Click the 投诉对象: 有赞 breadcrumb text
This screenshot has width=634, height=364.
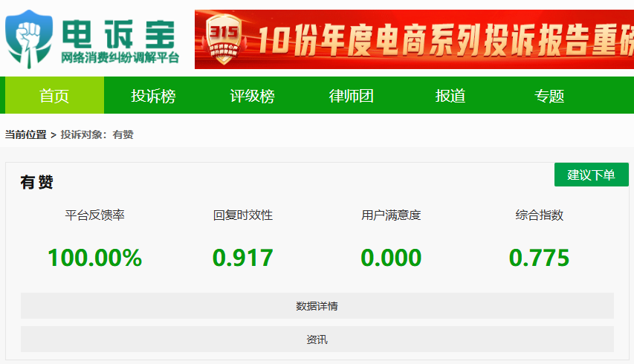coord(97,134)
